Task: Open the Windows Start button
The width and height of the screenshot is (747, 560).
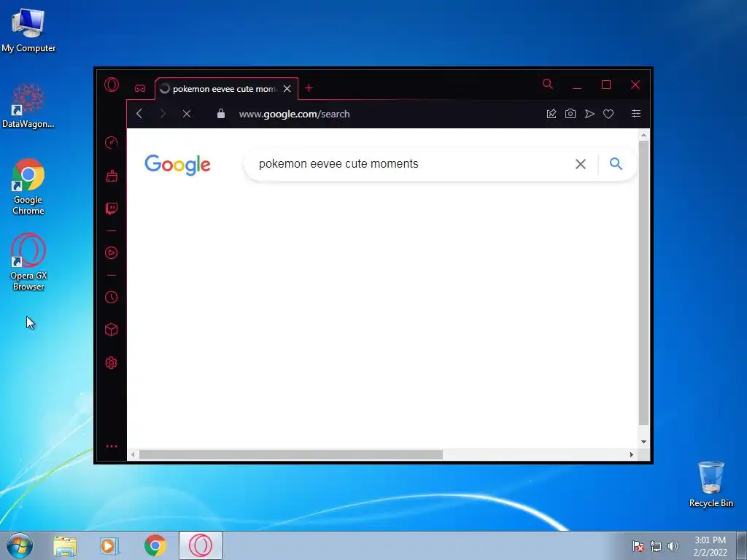Action: click(20, 545)
